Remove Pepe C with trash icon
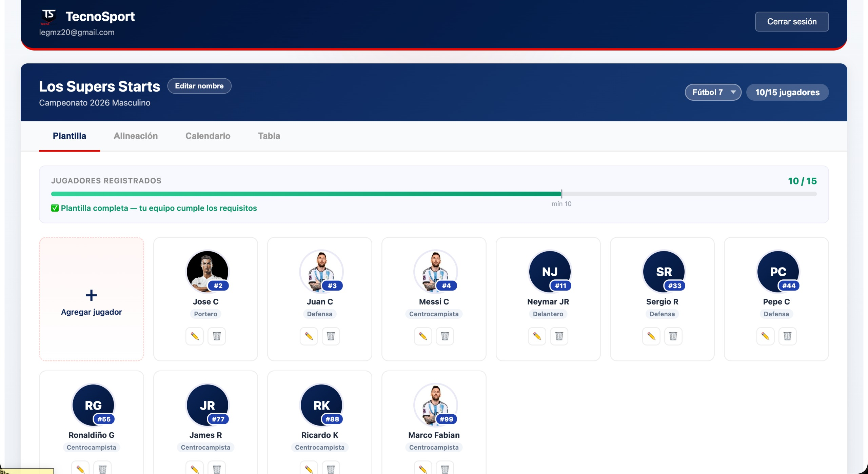This screenshot has width=868, height=474. pyautogui.click(x=787, y=336)
